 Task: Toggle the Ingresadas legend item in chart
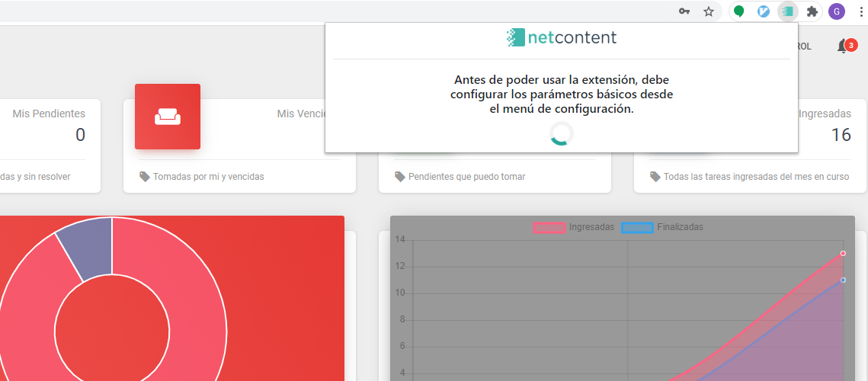click(x=574, y=227)
